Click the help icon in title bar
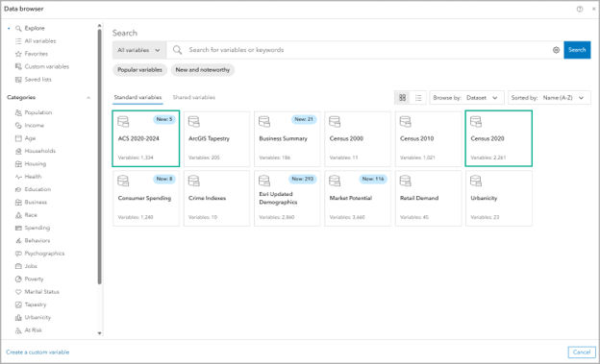 (580, 9)
